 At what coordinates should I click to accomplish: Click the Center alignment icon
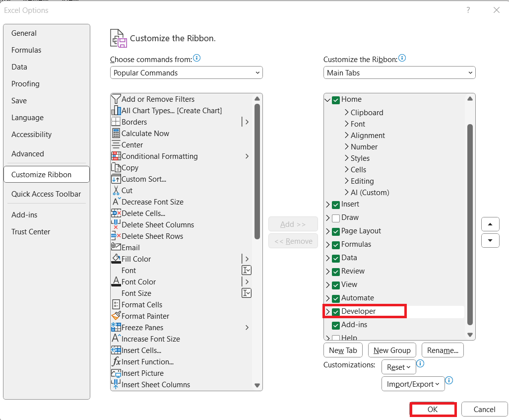pos(116,144)
